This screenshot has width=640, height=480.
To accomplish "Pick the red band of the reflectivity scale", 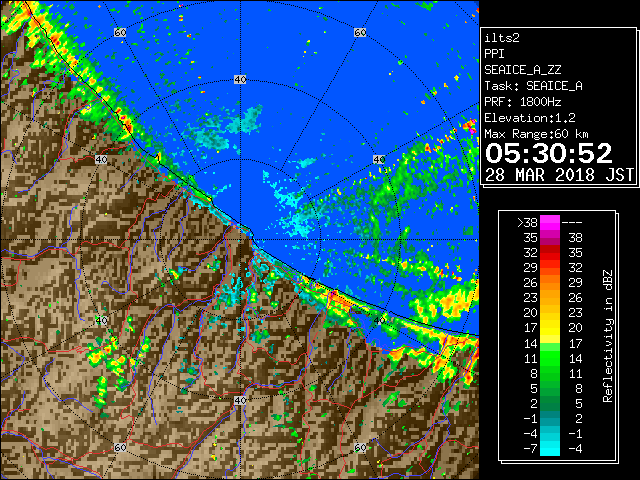I will pyautogui.click(x=550, y=253).
